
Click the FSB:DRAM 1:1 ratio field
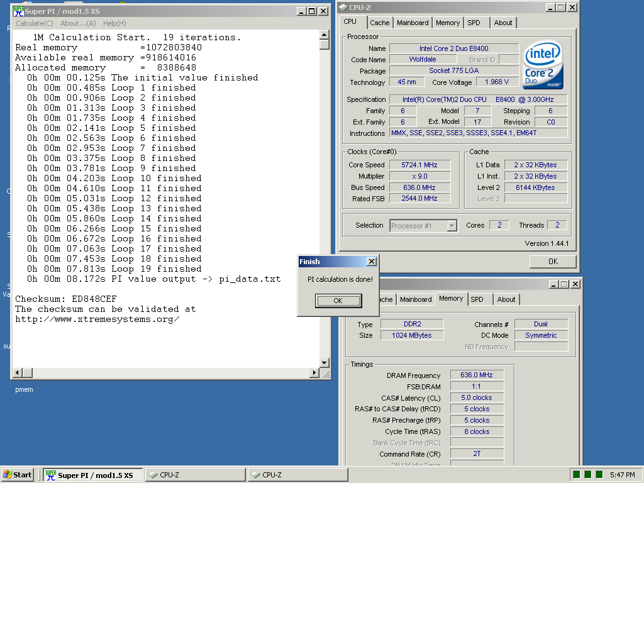(477, 387)
